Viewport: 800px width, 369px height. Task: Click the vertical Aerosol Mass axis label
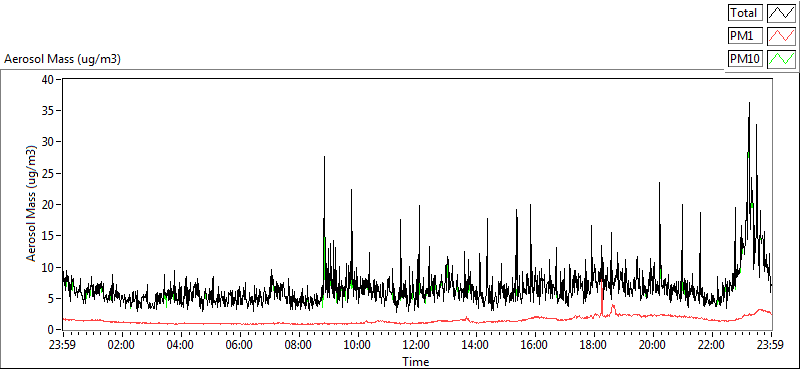(31, 204)
